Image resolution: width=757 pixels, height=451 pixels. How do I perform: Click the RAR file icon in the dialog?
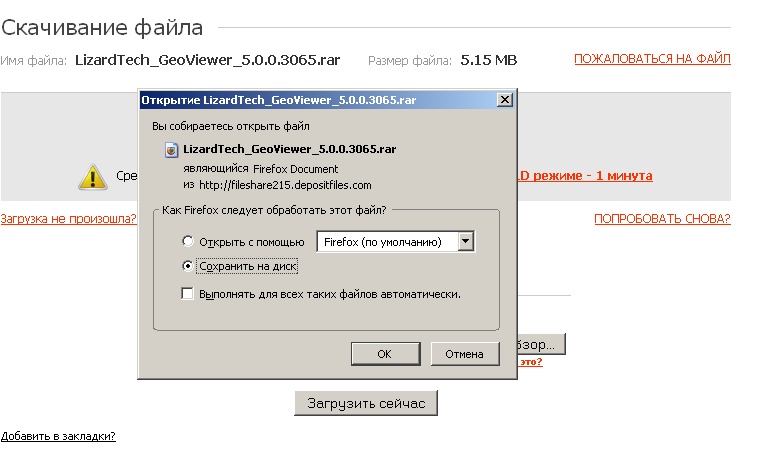172,149
